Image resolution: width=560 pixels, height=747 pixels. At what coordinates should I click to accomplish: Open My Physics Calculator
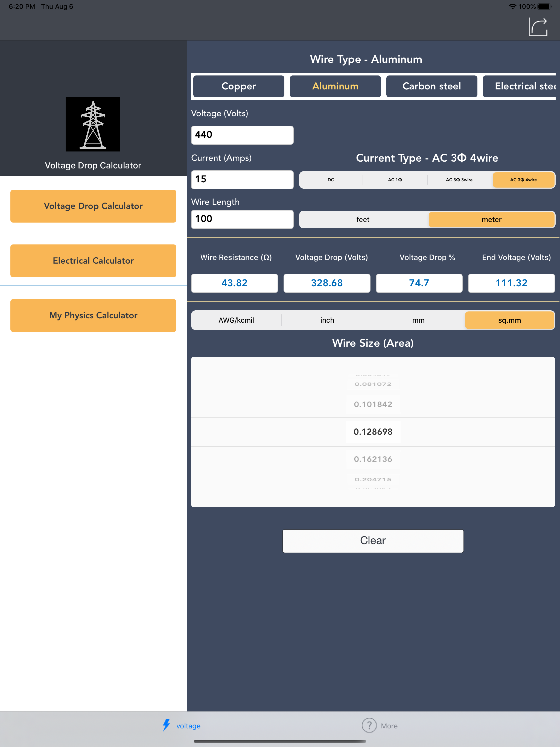point(93,315)
